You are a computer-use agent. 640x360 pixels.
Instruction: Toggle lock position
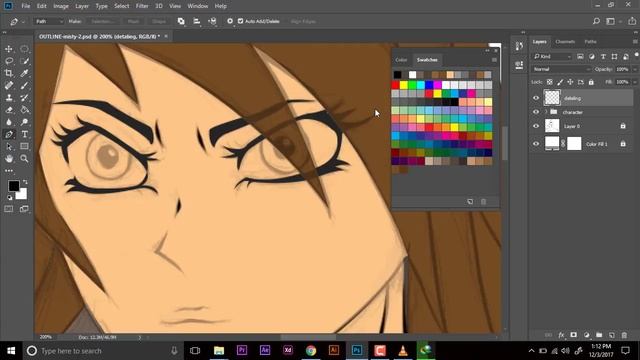pos(570,82)
